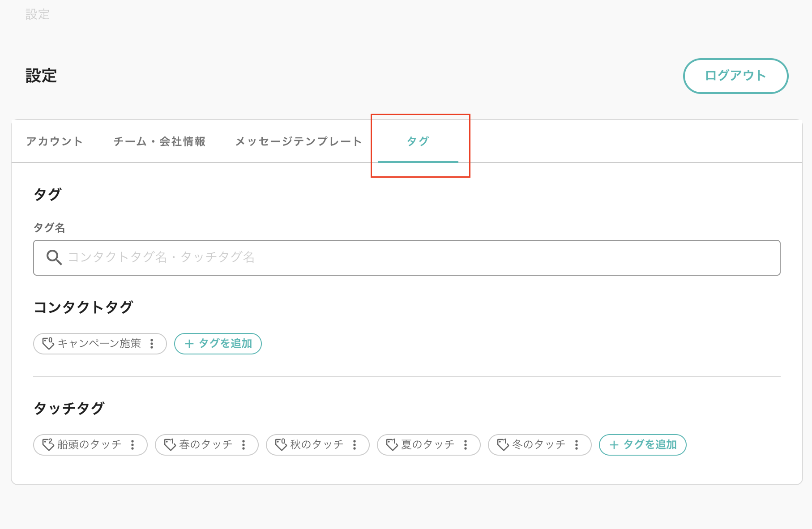812x529 pixels.
Task: Select the 船頭のタッチ tag label
Action: (x=90, y=445)
